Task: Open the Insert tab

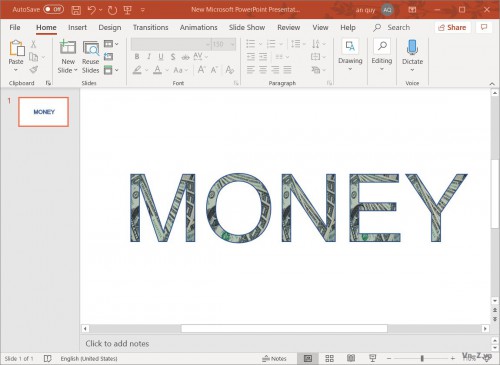Action: [x=77, y=28]
